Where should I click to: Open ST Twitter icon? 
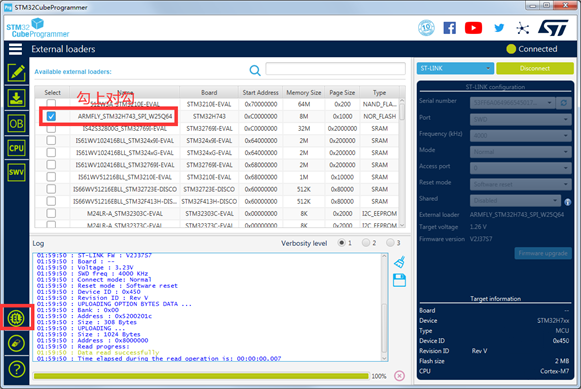[x=499, y=28]
